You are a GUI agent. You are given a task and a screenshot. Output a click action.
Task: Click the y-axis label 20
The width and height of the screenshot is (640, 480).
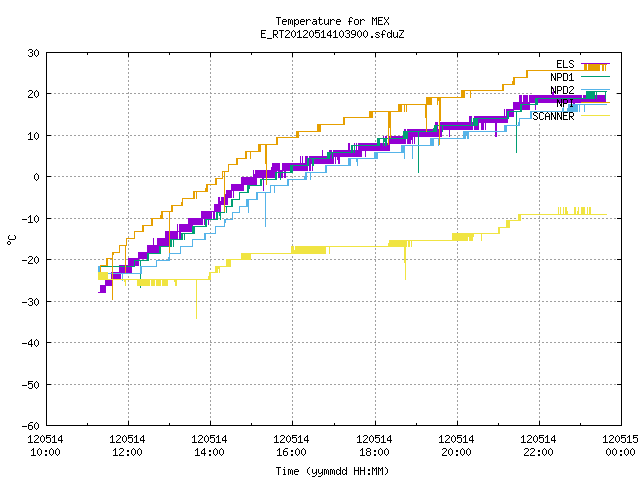tap(33, 94)
